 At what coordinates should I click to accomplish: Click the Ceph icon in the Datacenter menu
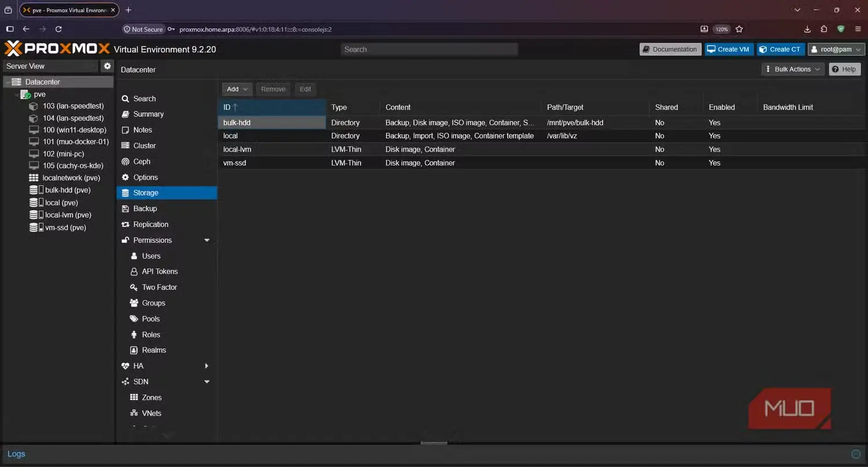[x=125, y=161]
